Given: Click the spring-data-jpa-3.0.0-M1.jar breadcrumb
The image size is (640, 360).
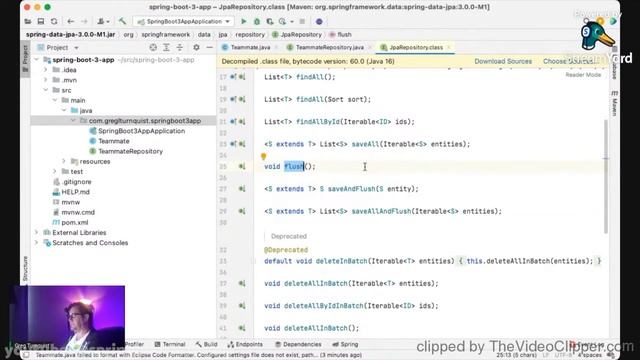Looking at the screenshot, I should pos(71,35).
